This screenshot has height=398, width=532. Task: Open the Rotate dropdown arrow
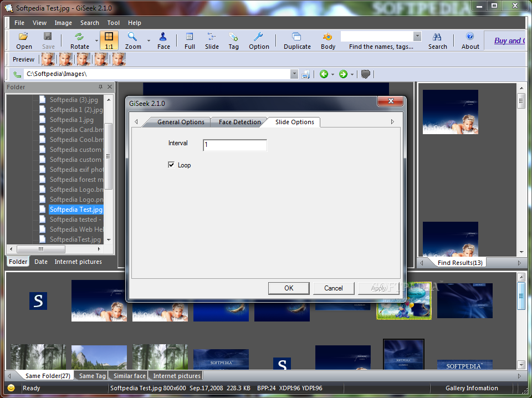[x=96, y=40]
